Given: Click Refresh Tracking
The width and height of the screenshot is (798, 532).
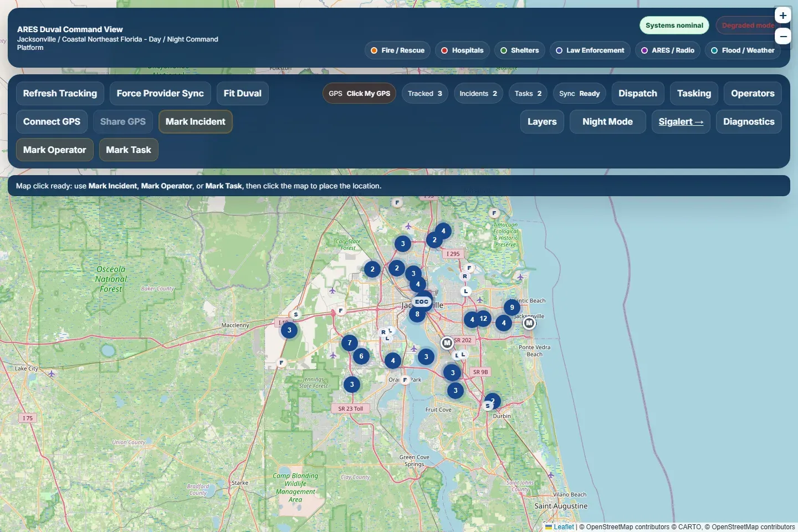Looking at the screenshot, I should click(x=60, y=94).
